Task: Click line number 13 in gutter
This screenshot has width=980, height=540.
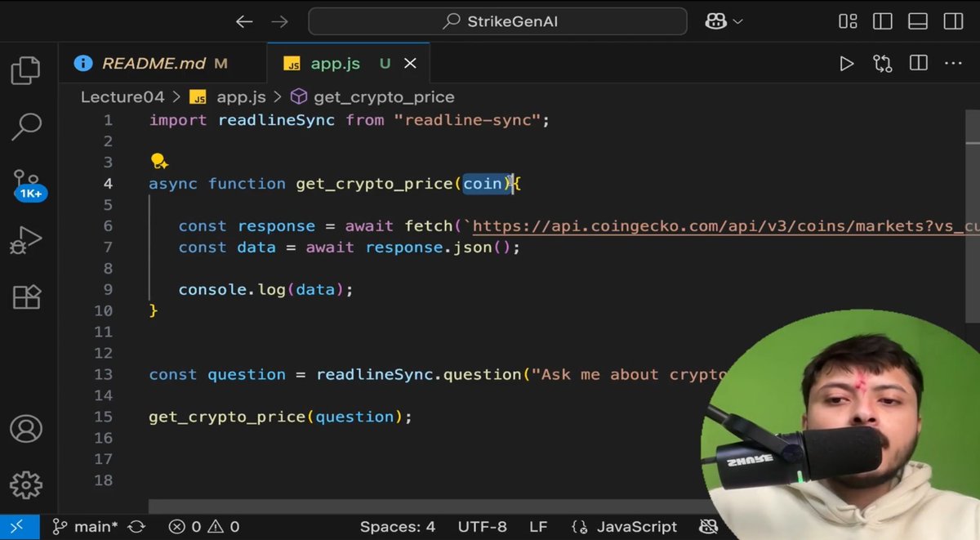Action: click(x=103, y=374)
